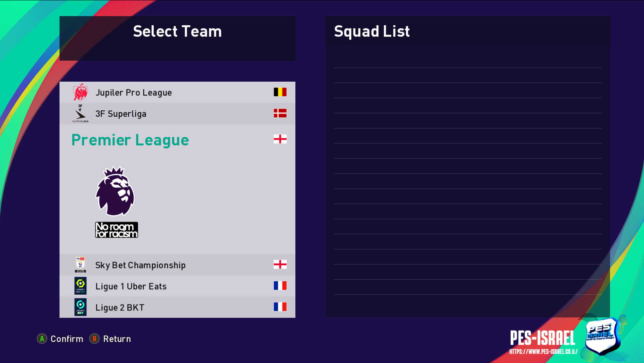Click the Belgium flag beside Jupiler Pro League
Screen dimensions: 644x363
click(280, 92)
